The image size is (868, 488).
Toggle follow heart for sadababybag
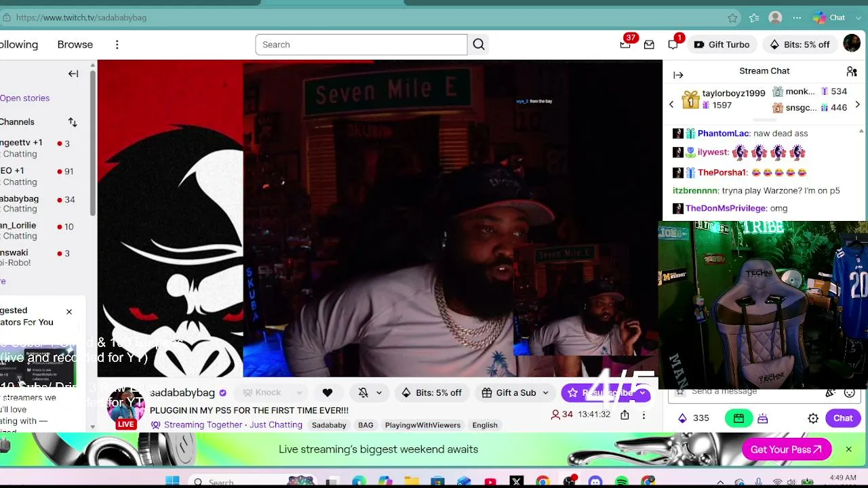click(x=328, y=392)
